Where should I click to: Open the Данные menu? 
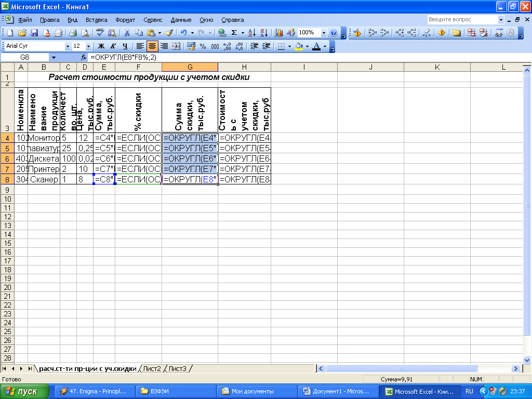point(181,20)
